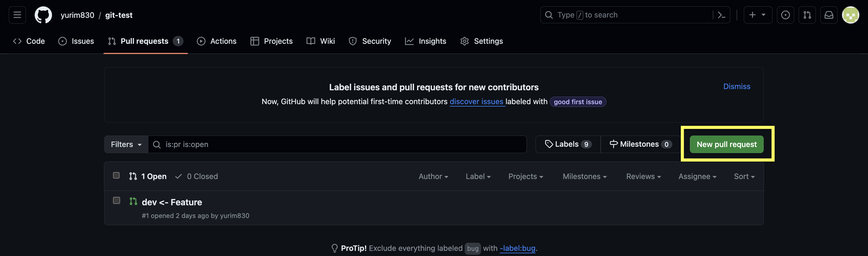
Task: Click the -label:bug ProTip link
Action: 517,248
